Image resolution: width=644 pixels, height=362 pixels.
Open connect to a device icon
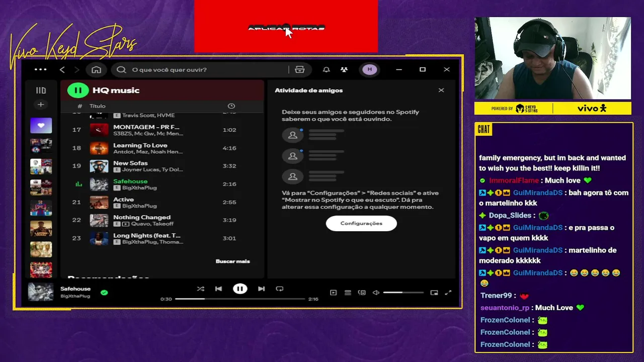(x=362, y=293)
